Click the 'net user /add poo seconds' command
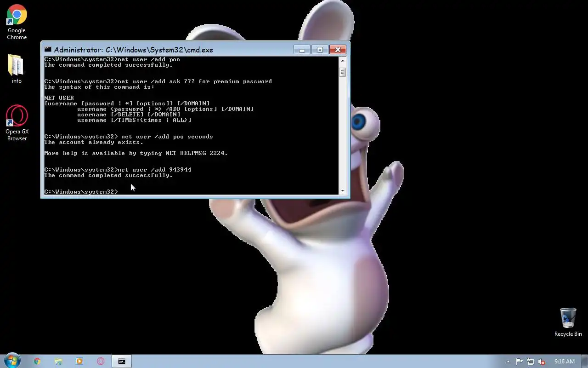 167,137
